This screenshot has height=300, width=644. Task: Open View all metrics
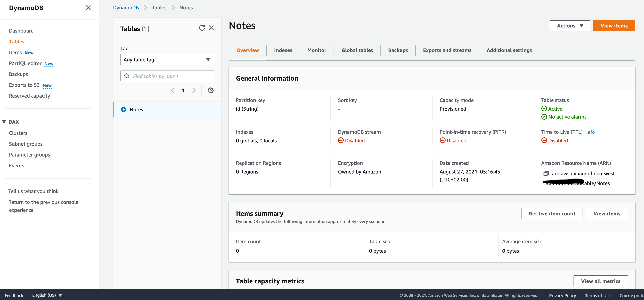[601, 281]
